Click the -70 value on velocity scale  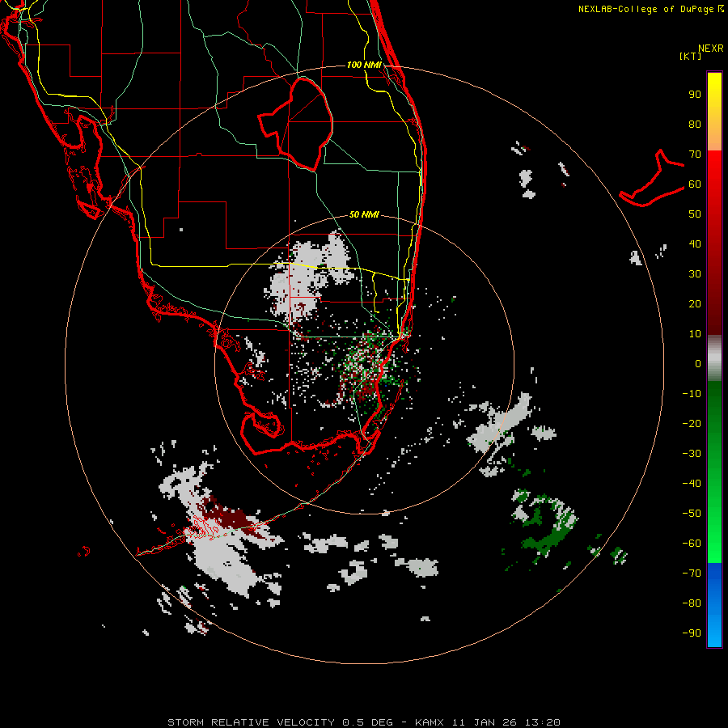tap(692, 574)
